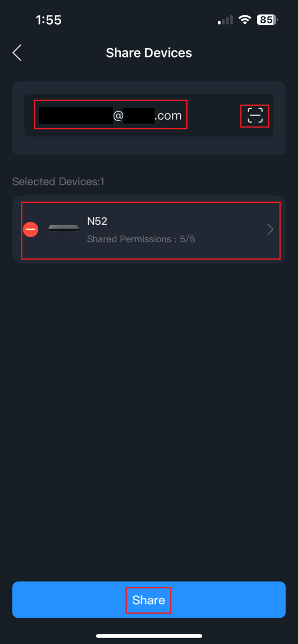This screenshot has width=298, height=644.
Task: Open N52 permissions via the right chevron
Action: pyautogui.click(x=270, y=229)
